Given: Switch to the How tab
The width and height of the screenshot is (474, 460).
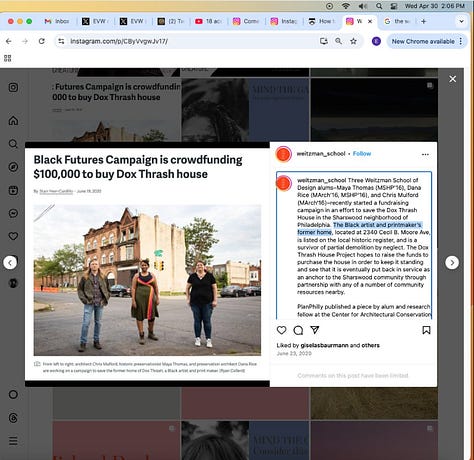Looking at the screenshot, I should (x=322, y=21).
